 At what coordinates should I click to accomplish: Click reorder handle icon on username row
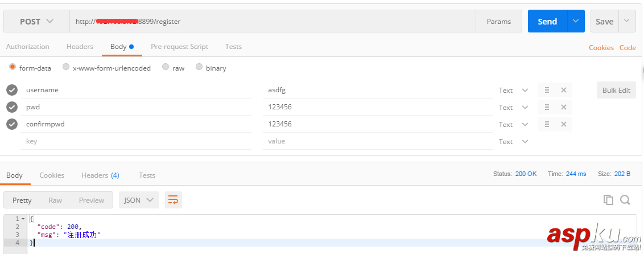(547, 90)
